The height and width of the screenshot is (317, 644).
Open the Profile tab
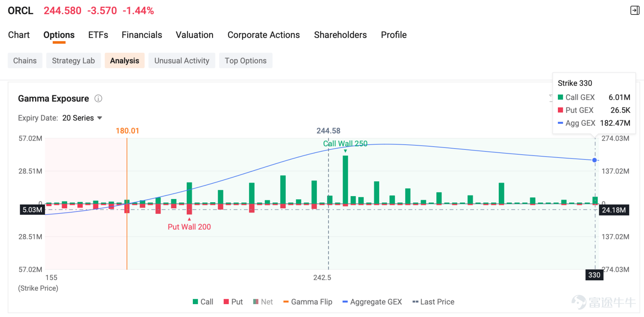coord(394,35)
